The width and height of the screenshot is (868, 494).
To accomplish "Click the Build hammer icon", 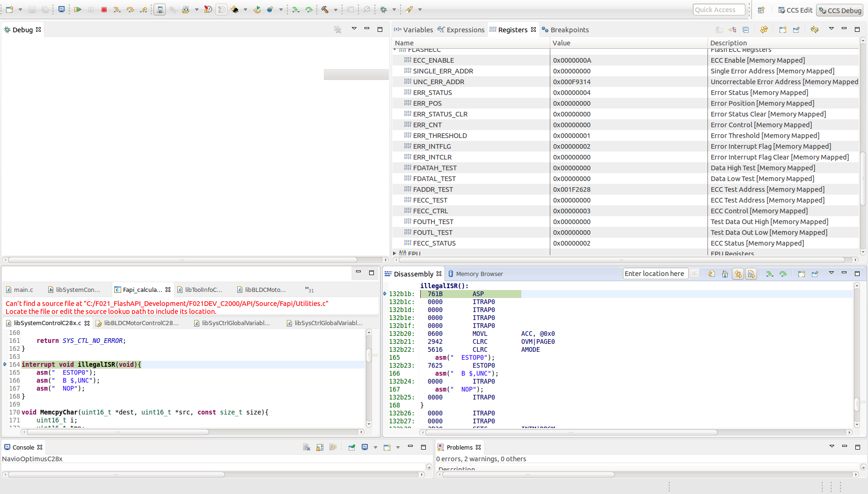I will click(325, 9).
